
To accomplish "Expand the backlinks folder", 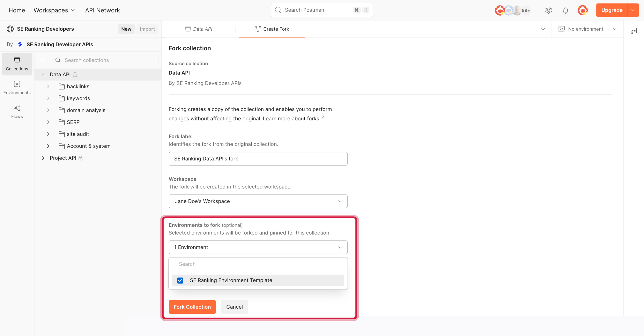I will [x=48, y=86].
